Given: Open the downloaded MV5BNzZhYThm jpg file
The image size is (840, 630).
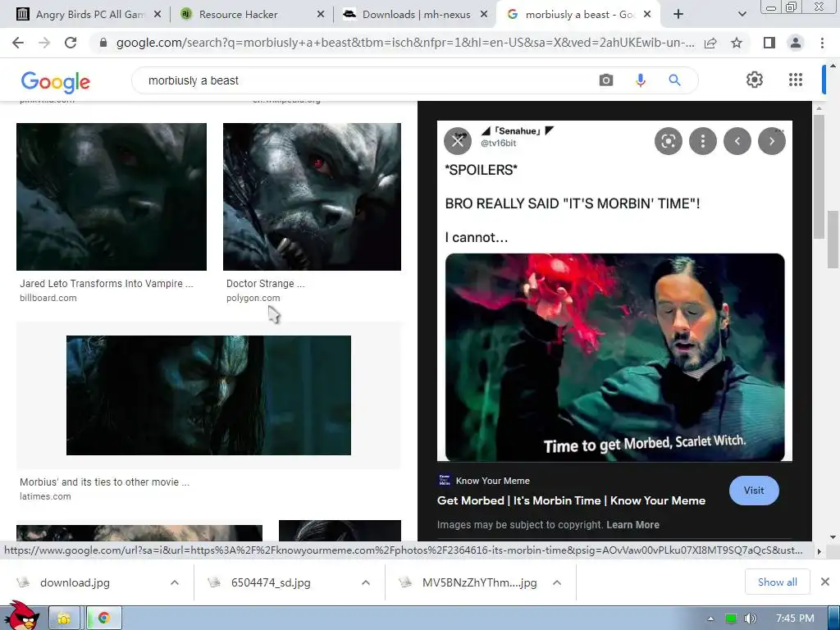Looking at the screenshot, I should point(479,582).
